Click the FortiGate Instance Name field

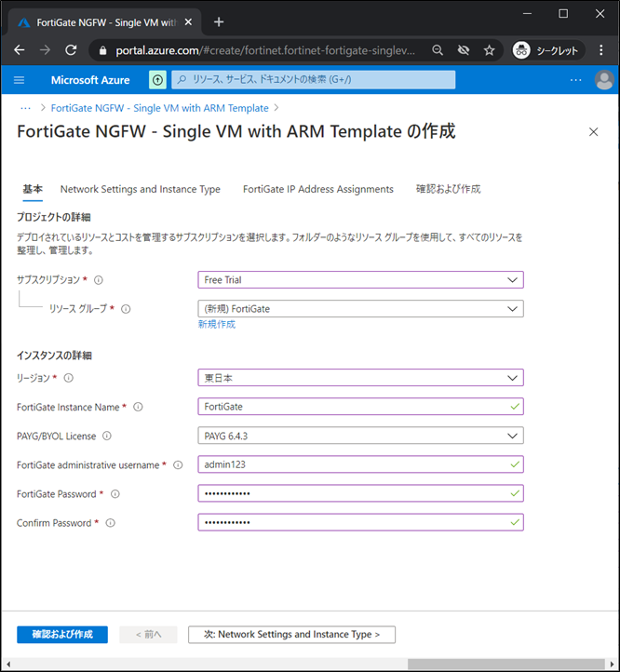coord(360,407)
